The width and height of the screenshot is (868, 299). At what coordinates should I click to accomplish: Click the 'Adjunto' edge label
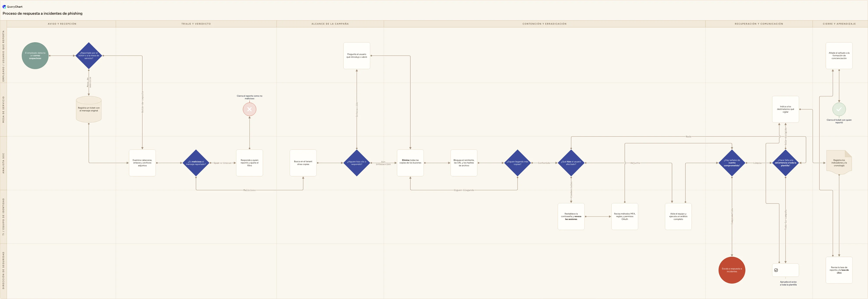(x=635, y=163)
